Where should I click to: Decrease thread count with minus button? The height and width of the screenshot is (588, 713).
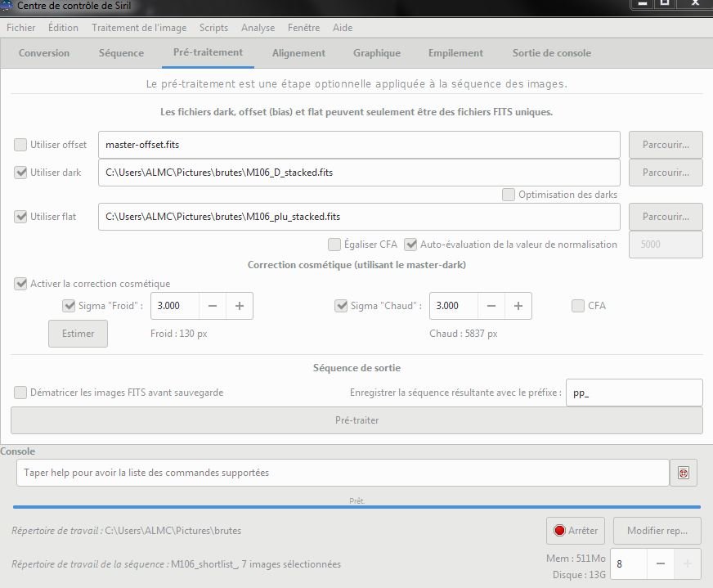tap(660, 564)
